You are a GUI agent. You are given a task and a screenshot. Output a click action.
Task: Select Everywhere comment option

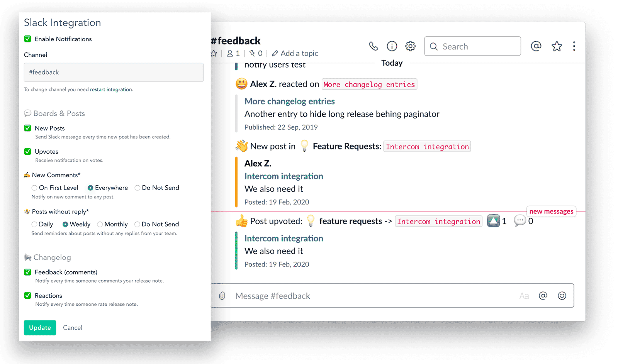(90, 188)
